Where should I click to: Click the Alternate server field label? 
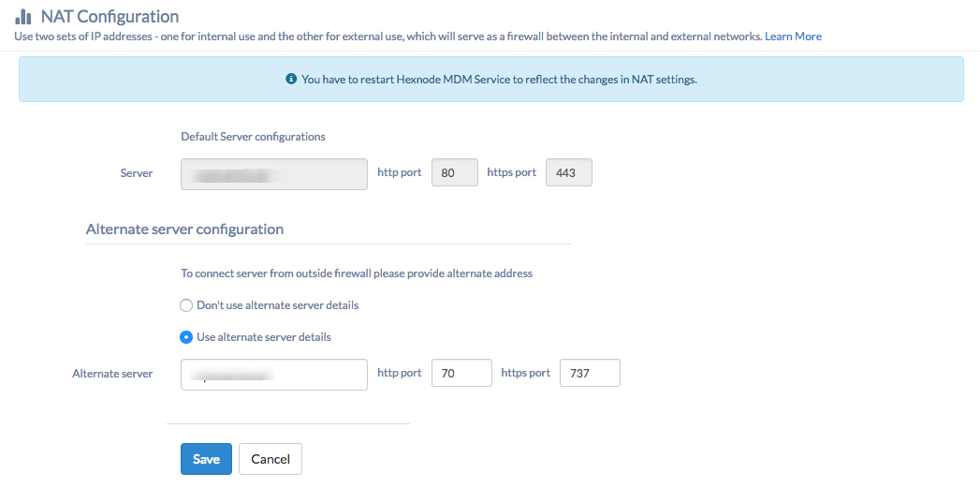tap(112, 374)
